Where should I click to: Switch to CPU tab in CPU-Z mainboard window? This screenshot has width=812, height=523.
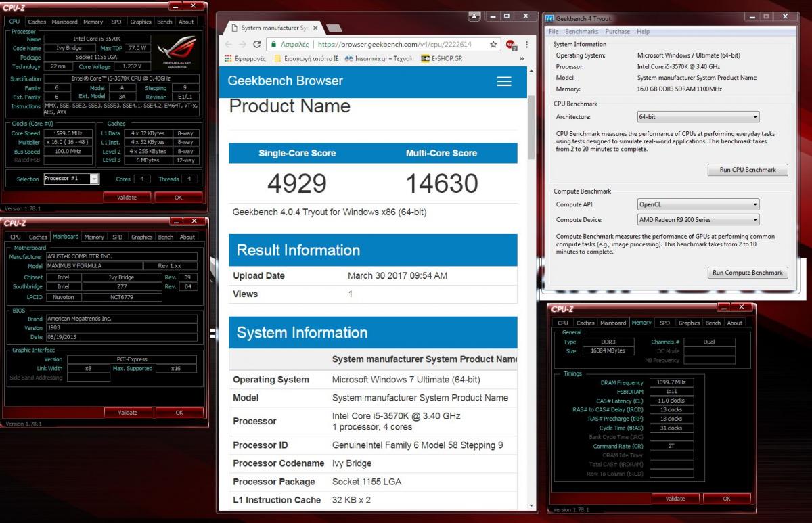pyautogui.click(x=16, y=237)
